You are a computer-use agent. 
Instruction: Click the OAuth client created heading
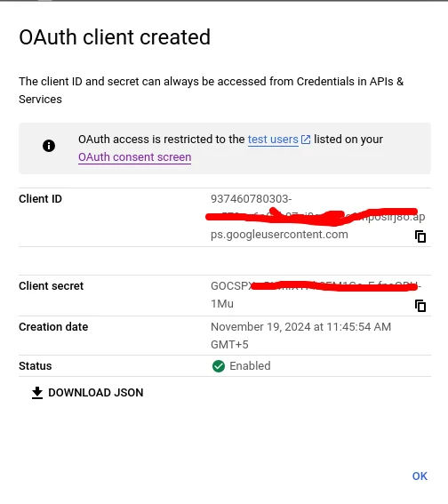tap(115, 37)
